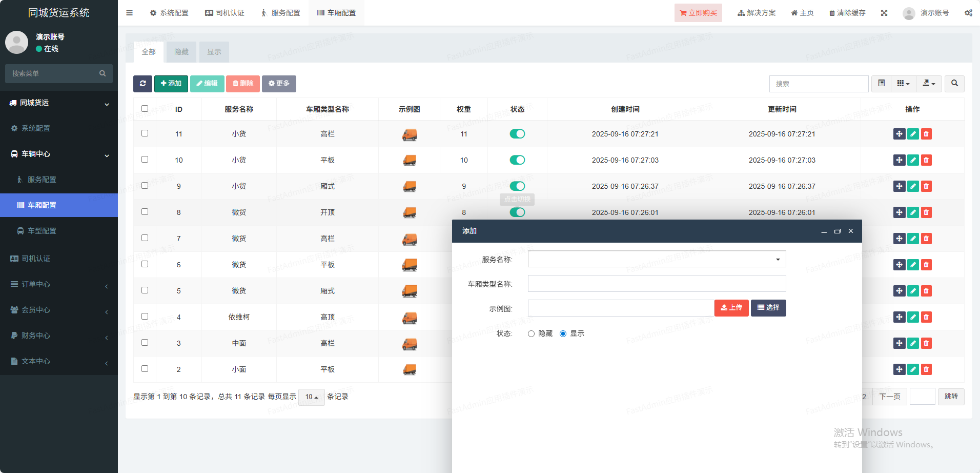Click the red 上传 upload button
This screenshot has width=980, height=473.
click(x=731, y=308)
